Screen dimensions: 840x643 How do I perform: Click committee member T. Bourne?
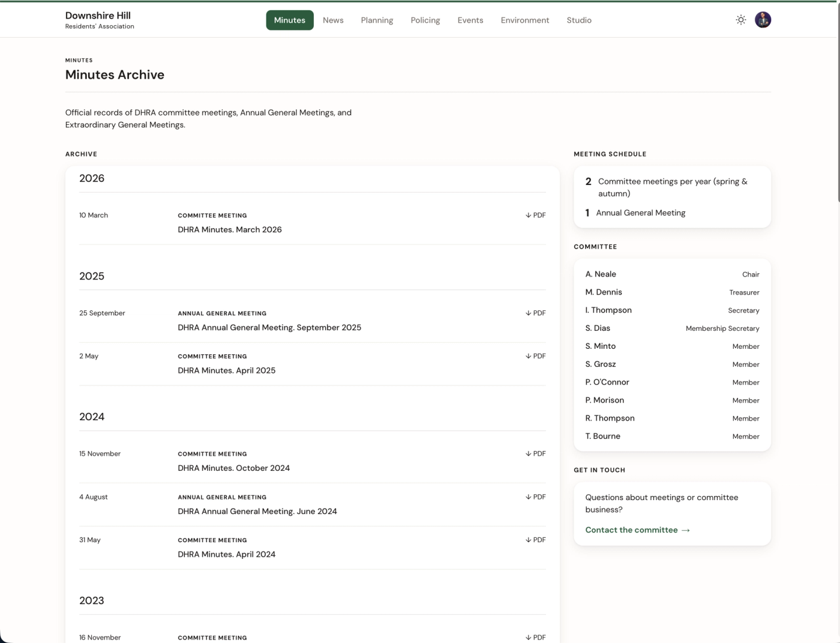[x=603, y=436]
